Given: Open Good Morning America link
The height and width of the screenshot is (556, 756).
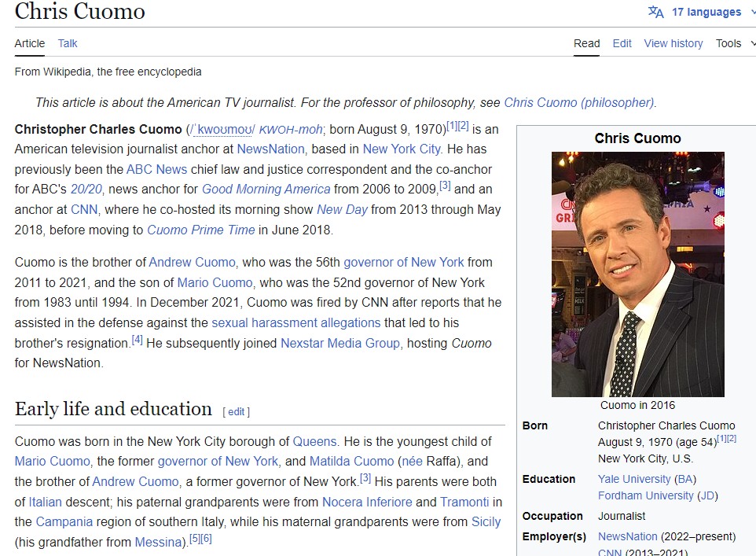Looking at the screenshot, I should coord(266,190).
